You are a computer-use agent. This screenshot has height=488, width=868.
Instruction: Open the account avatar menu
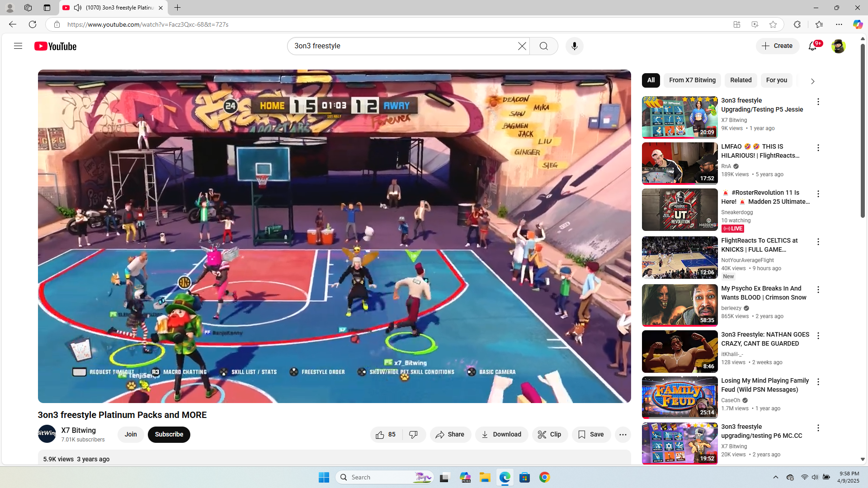(839, 46)
